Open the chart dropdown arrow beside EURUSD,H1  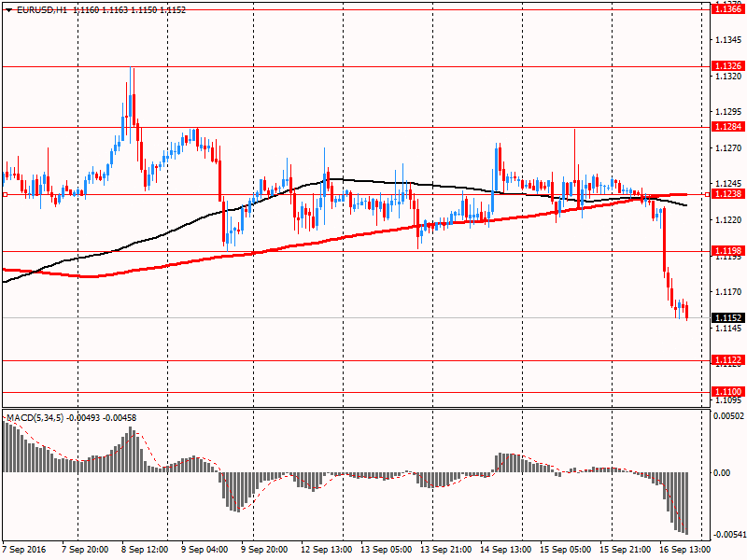tap(8, 9)
